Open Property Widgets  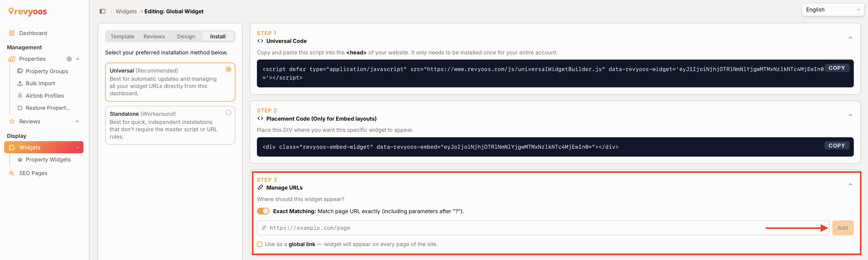(x=48, y=160)
